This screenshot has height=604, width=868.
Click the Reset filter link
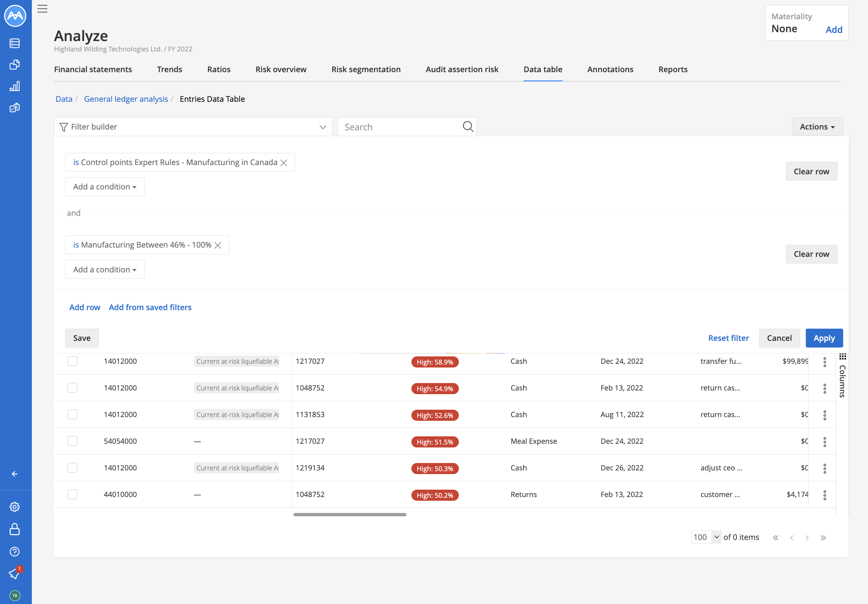(x=728, y=338)
